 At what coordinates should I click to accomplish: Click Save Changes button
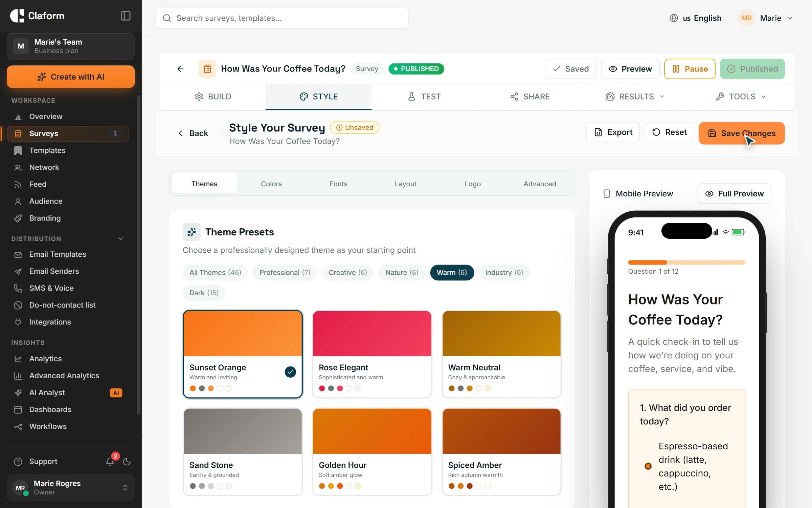742,133
